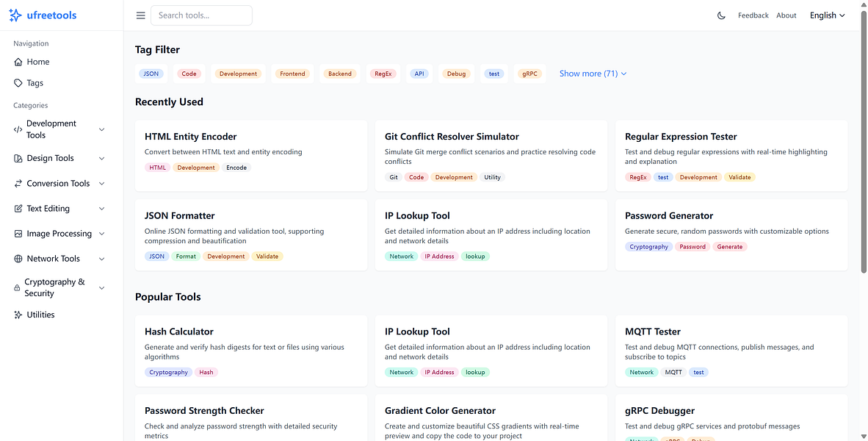The image size is (868, 441).
Task: Go to the Tags page in navigation
Action: coord(35,82)
